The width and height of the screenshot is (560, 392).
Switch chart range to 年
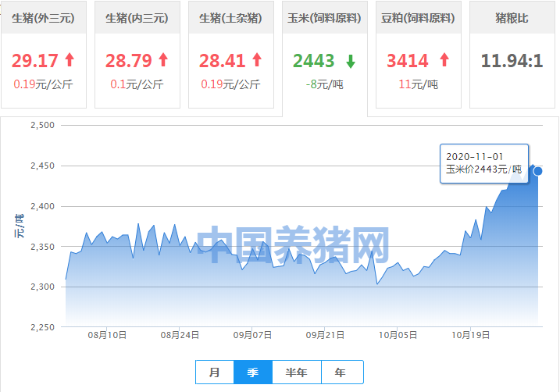[342, 372]
